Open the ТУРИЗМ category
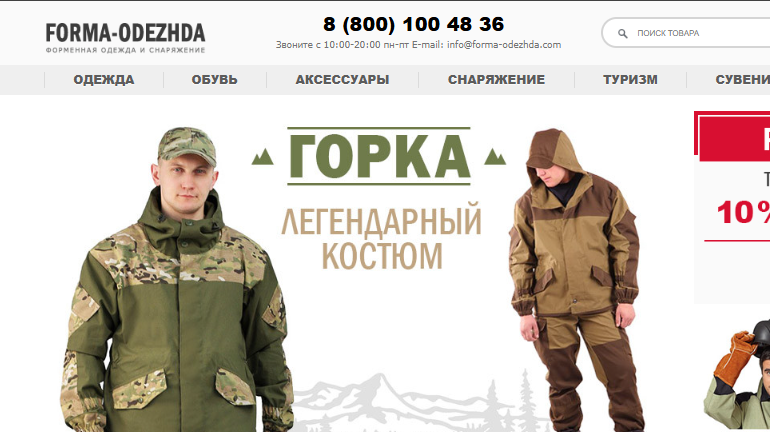Viewport: 770px width, 432px height. click(x=631, y=80)
